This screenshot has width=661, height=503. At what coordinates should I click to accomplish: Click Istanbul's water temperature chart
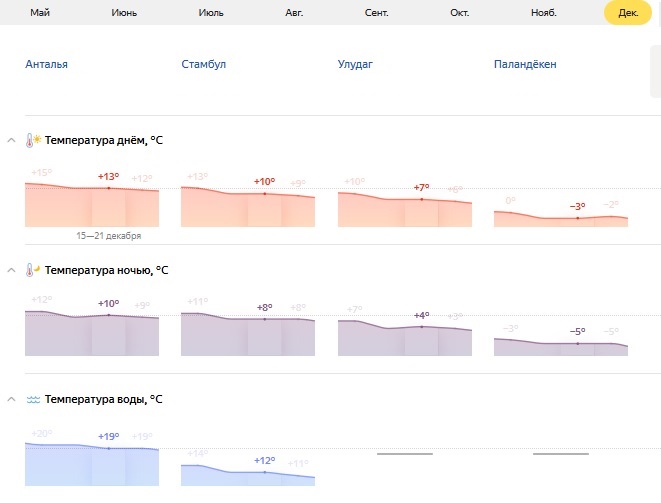[x=248, y=475]
